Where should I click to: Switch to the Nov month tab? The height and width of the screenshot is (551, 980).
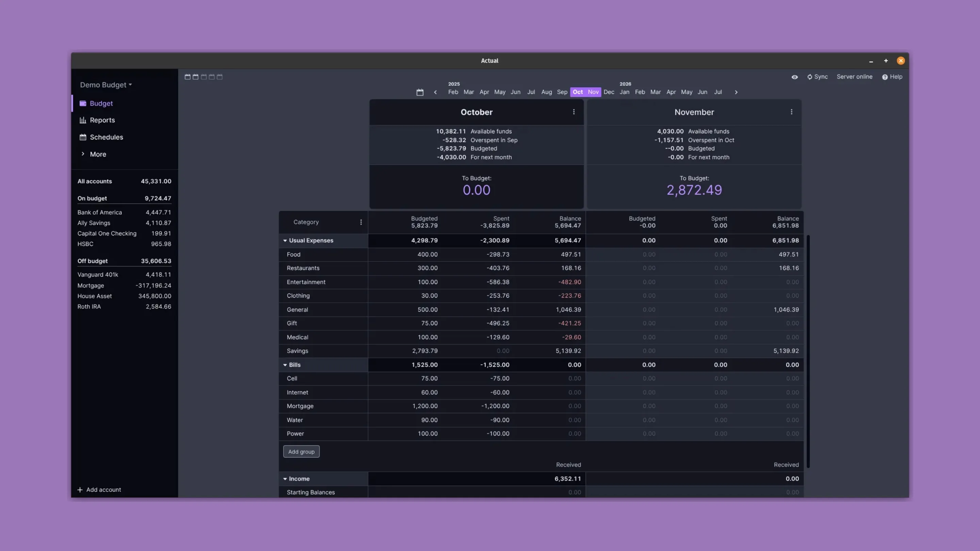coord(593,92)
